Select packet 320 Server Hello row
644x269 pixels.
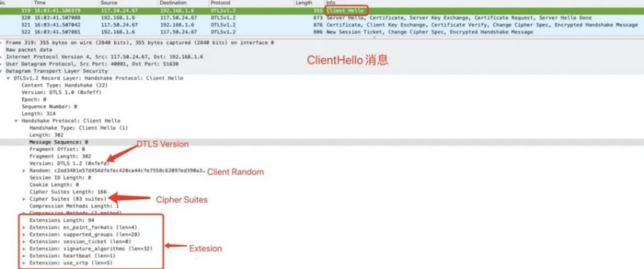(322, 18)
